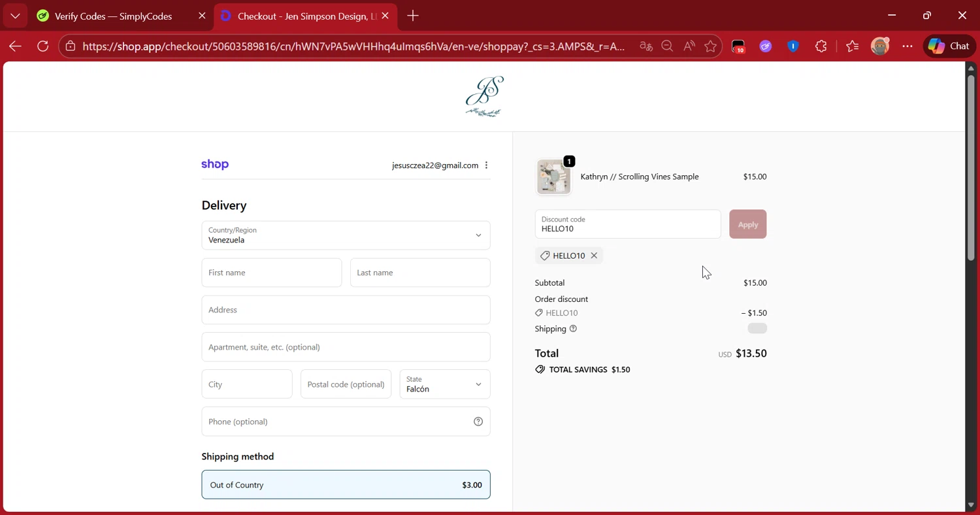The height and width of the screenshot is (515, 980).
Task: Close the Verify Codes SimplyCodes tab
Action: point(202,16)
